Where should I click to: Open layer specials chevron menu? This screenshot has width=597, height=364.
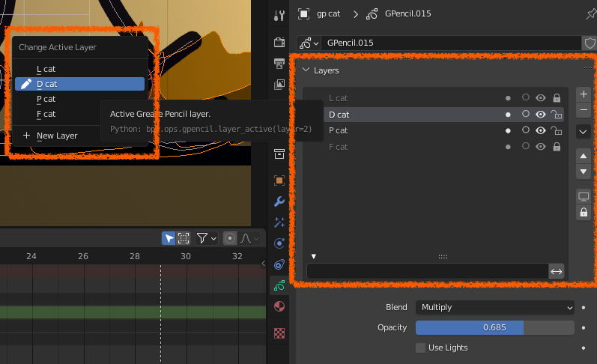pyautogui.click(x=584, y=132)
